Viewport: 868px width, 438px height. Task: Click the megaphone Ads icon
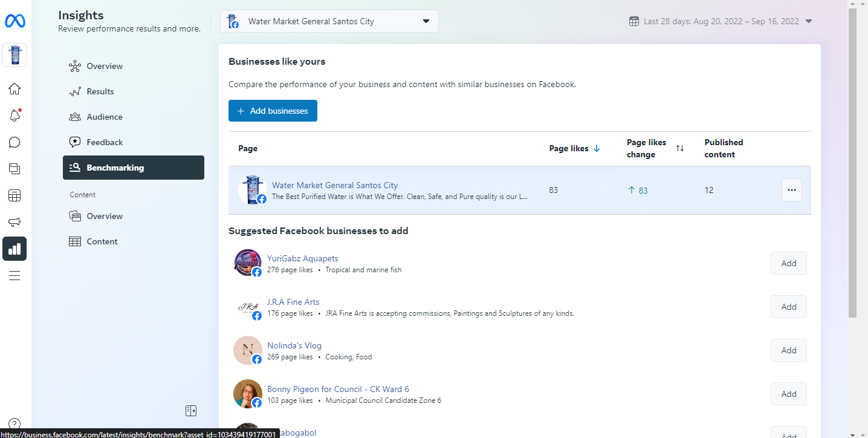[x=15, y=222]
